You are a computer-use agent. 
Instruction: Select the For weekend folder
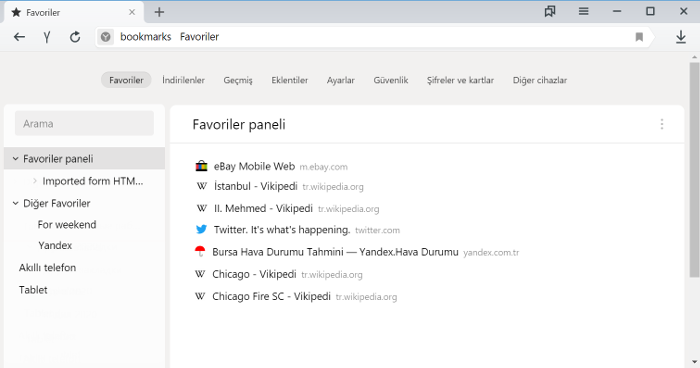(x=67, y=225)
